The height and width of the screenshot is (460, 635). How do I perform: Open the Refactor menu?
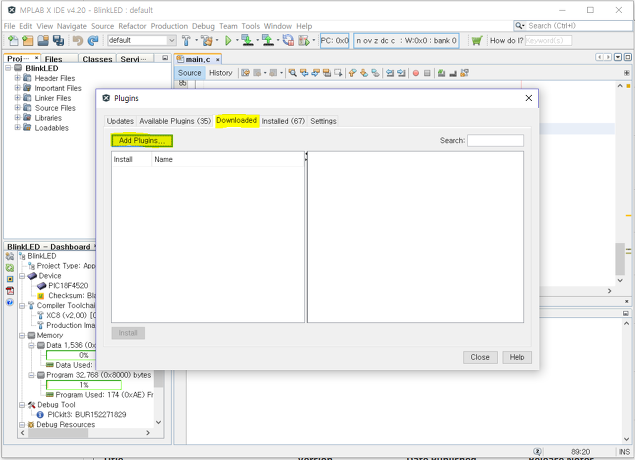point(132,26)
